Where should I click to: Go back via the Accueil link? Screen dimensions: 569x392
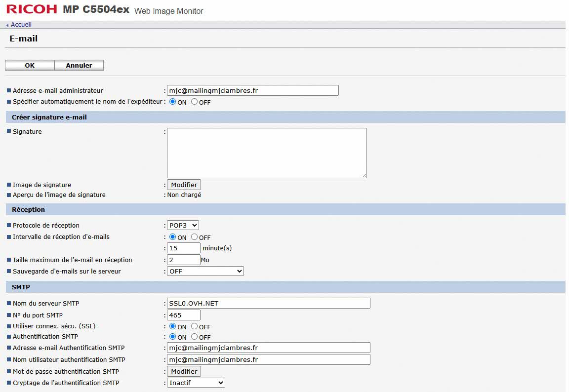coord(21,24)
